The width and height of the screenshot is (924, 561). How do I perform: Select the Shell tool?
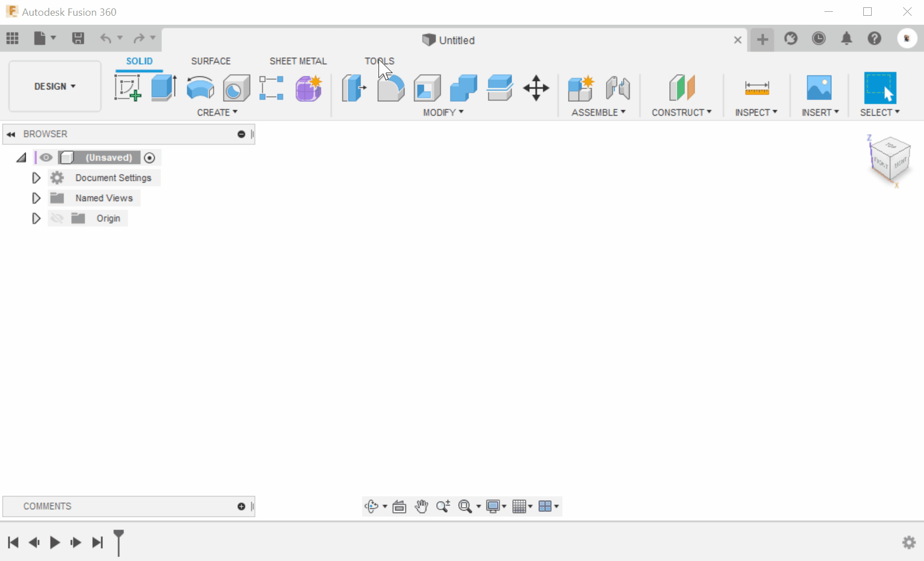427,88
